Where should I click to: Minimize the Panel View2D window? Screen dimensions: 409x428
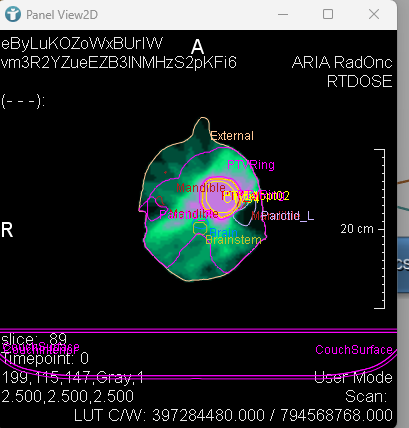(x=283, y=14)
